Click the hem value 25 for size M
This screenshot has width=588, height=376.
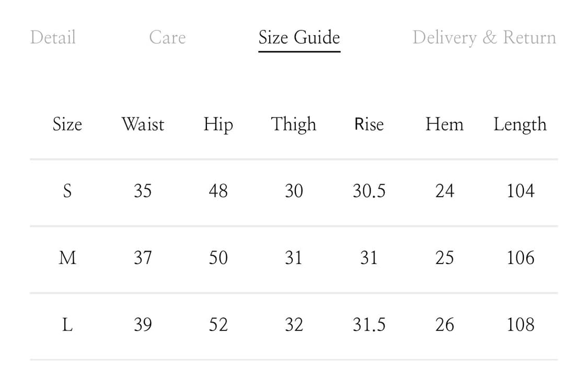[x=444, y=258]
